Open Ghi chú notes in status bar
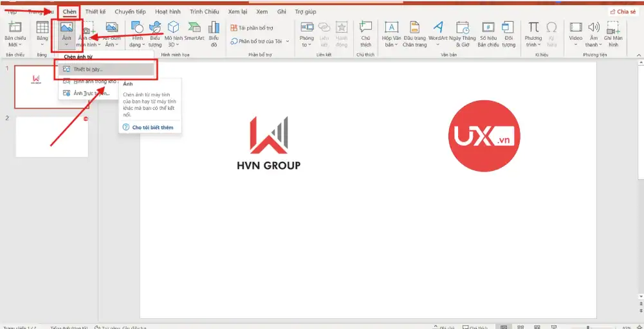 (443, 327)
